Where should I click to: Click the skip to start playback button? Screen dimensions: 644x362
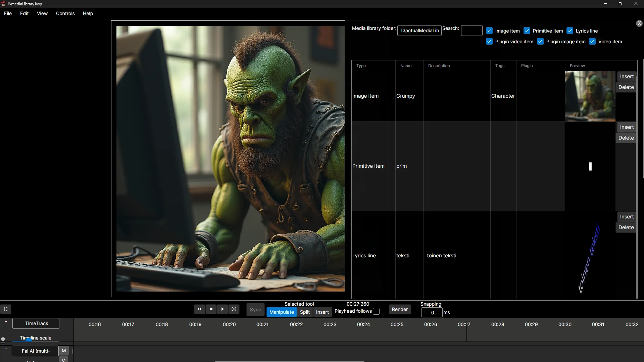click(199, 309)
